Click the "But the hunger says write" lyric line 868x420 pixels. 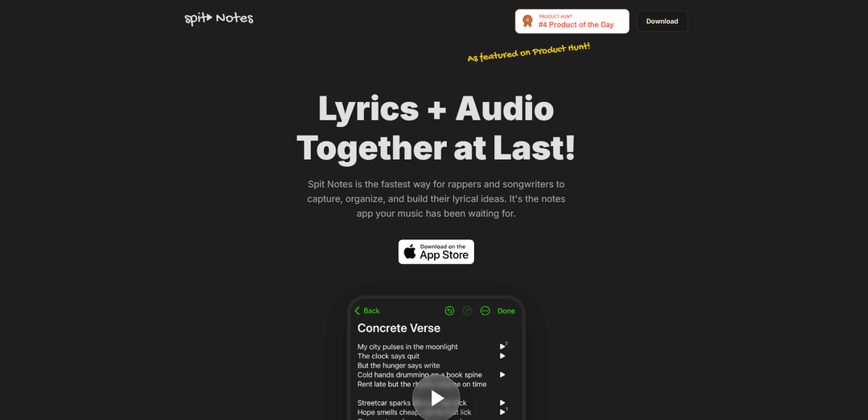tap(399, 365)
